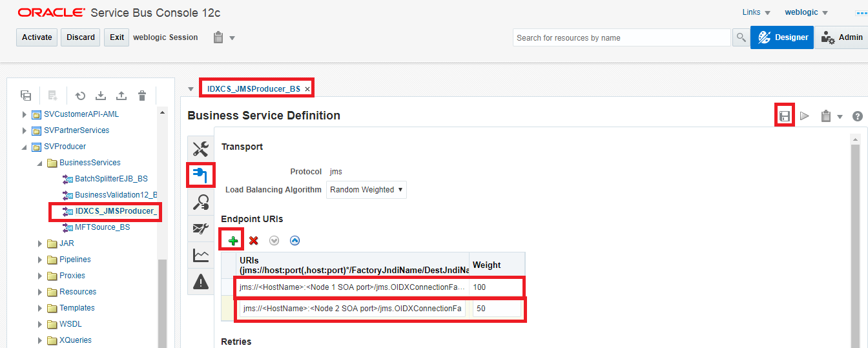868x348 pixels.
Task: Open the warning triangle tab
Action: (x=201, y=281)
